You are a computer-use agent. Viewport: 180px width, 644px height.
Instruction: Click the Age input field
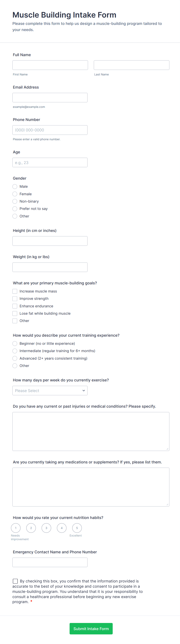point(50,162)
